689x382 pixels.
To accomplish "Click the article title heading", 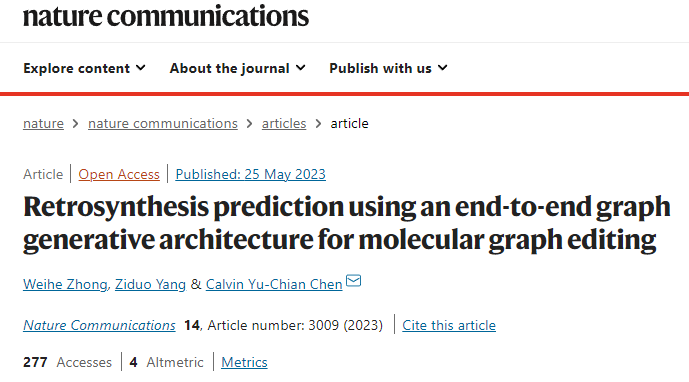I will 347,223.
